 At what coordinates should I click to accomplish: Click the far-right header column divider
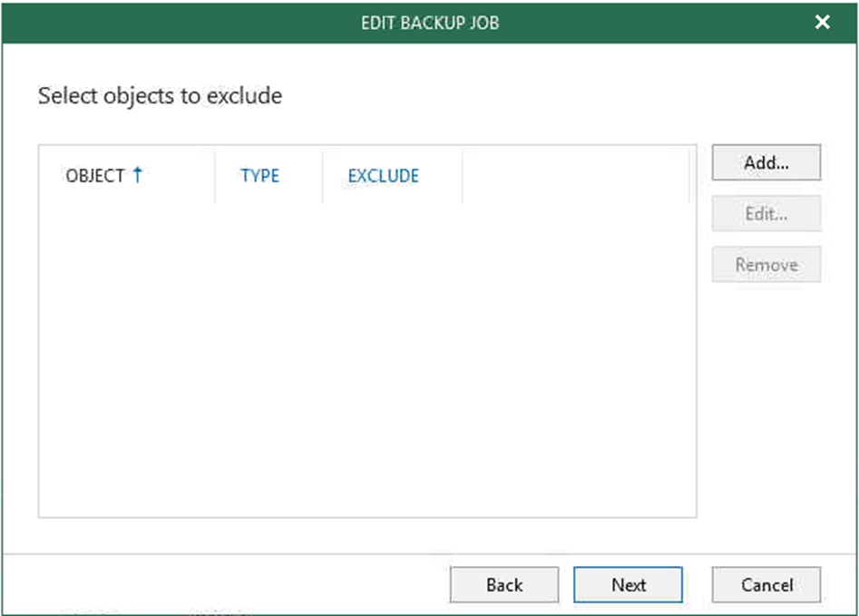point(688,176)
